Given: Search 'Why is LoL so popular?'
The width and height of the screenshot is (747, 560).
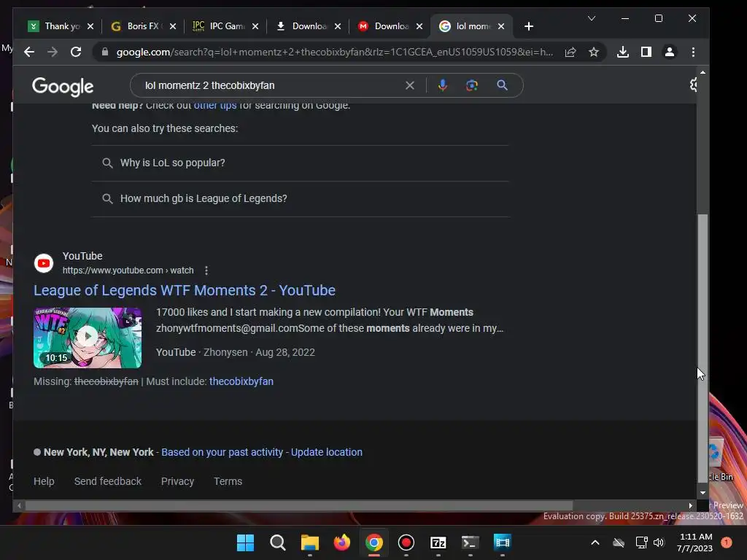Looking at the screenshot, I should coord(300,163).
